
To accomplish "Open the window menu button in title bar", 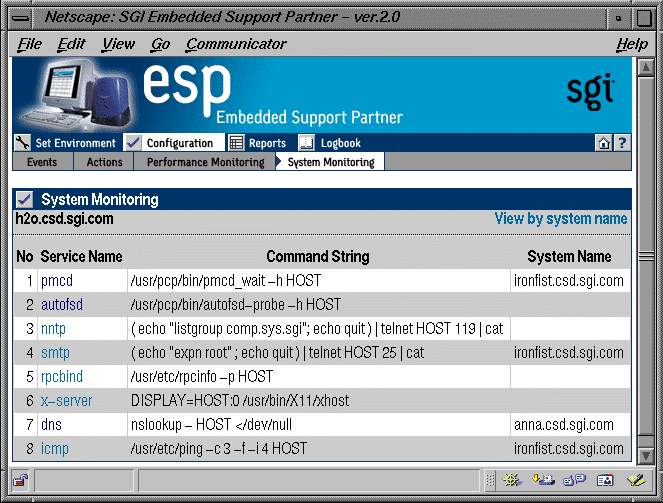I will click(20, 18).
